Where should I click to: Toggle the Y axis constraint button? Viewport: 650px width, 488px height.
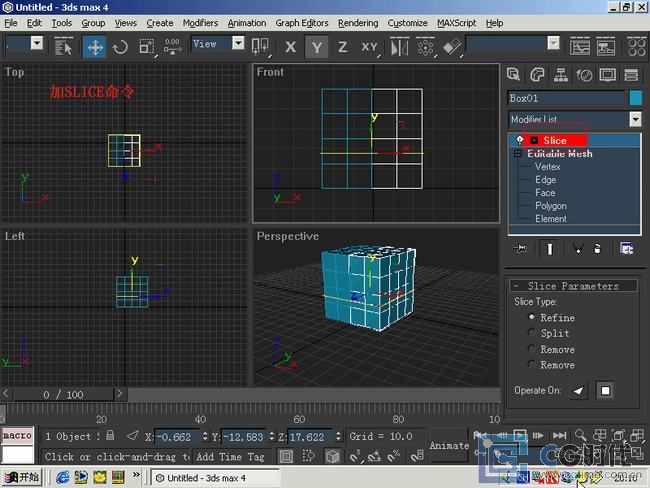point(317,47)
